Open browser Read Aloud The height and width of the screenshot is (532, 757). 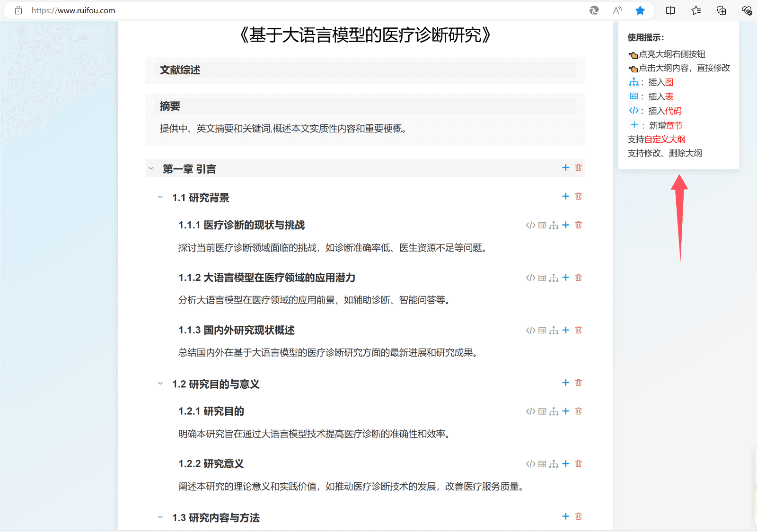pyautogui.click(x=617, y=10)
